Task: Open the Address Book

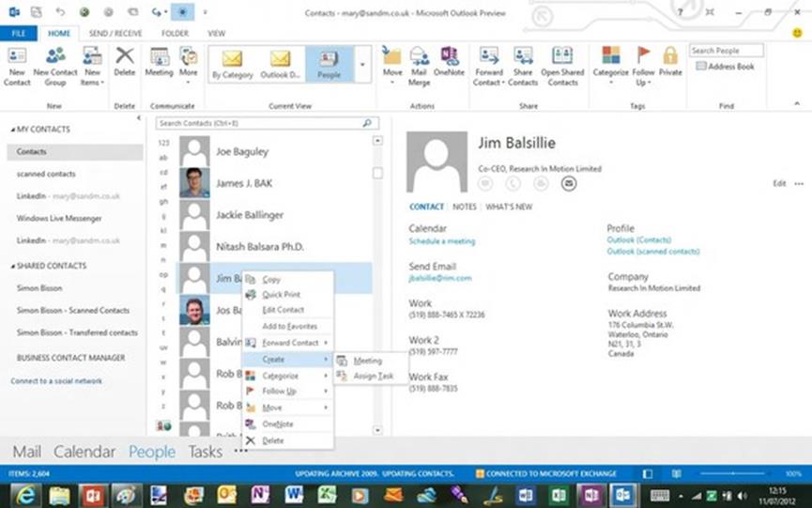Action: (725, 67)
